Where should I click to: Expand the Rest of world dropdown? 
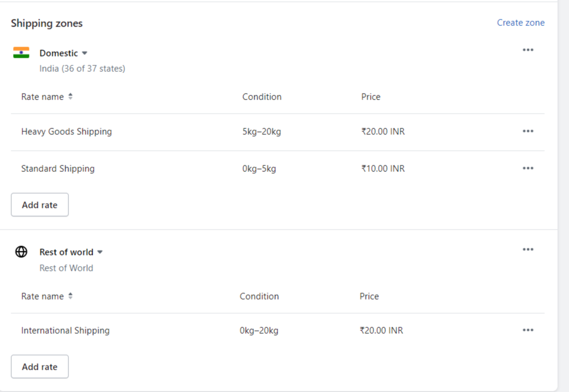tap(71, 252)
